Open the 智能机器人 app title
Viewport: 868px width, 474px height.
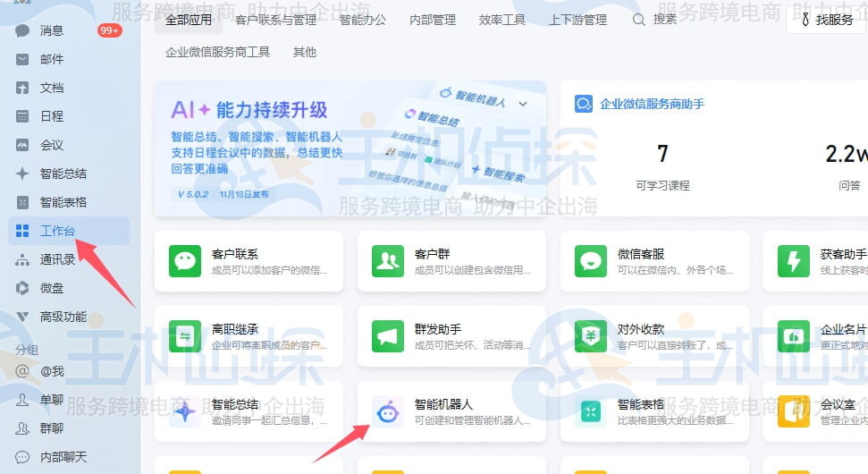(444, 405)
